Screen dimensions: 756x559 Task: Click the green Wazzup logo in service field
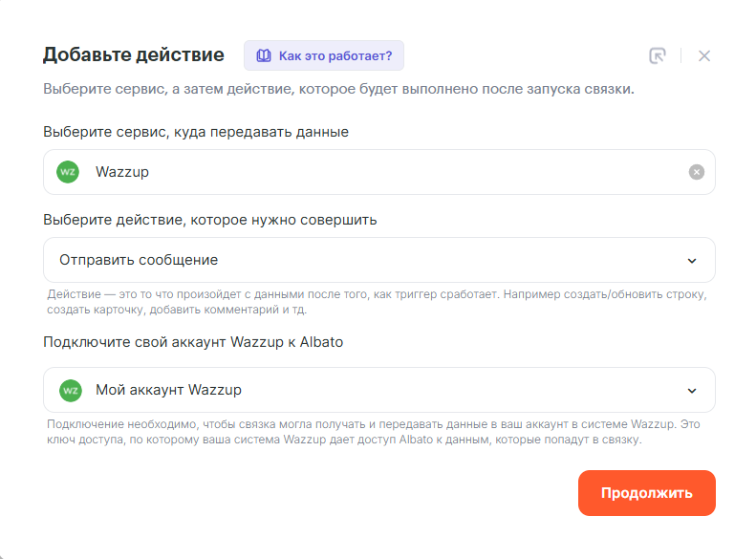point(68,172)
